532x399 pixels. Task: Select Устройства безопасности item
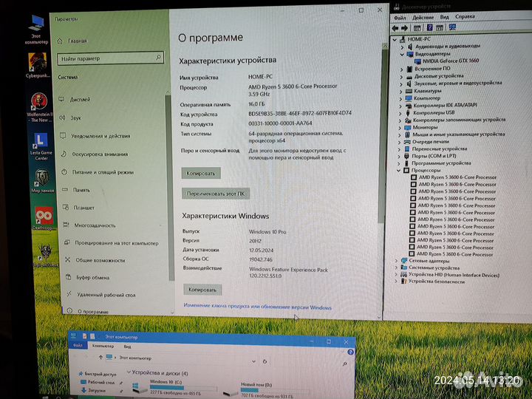[432, 282]
